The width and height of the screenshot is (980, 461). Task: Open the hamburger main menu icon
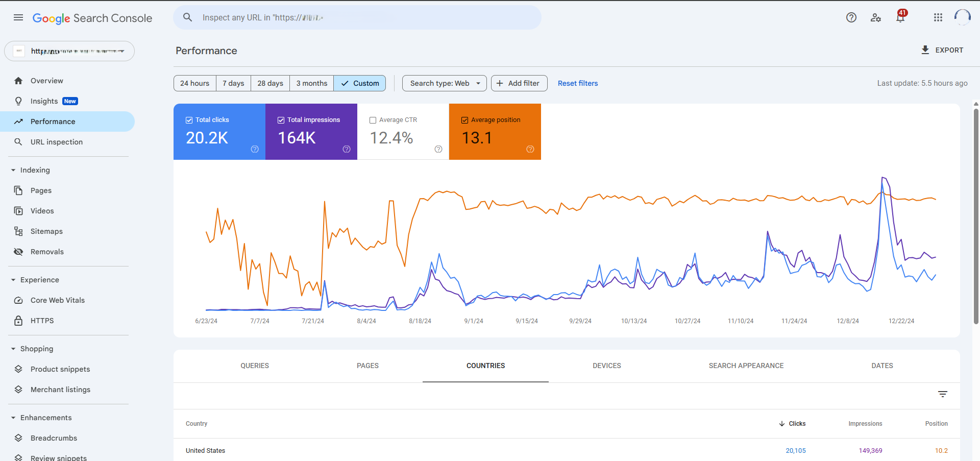pos(18,17)
